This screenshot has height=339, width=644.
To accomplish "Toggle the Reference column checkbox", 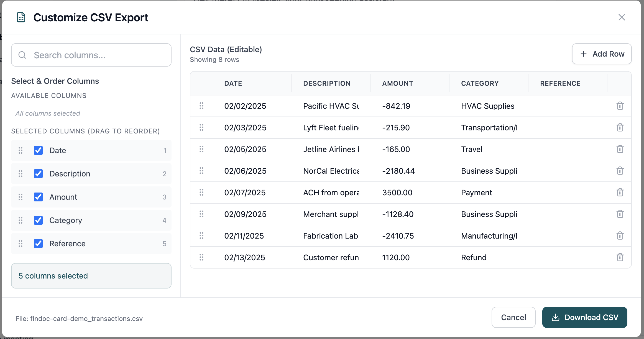I will coord(38,244).
